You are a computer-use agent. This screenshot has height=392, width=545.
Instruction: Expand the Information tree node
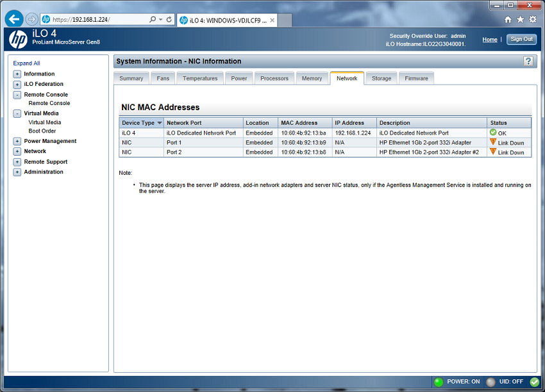17,74
